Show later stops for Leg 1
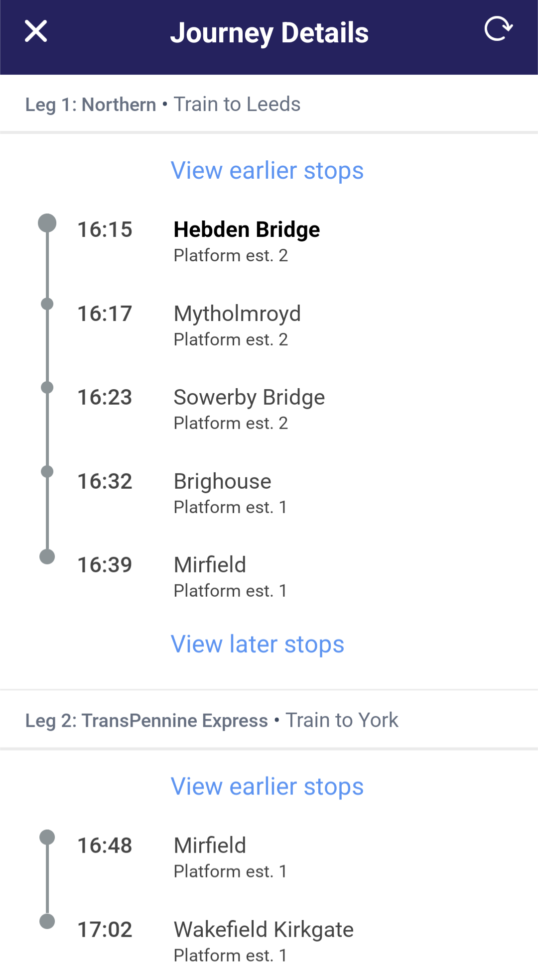 tap(257, 645)
